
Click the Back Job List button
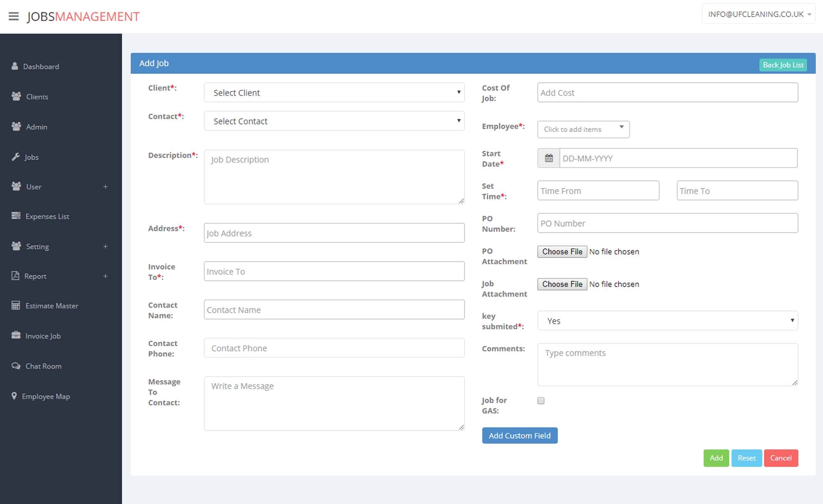(783, 65)
